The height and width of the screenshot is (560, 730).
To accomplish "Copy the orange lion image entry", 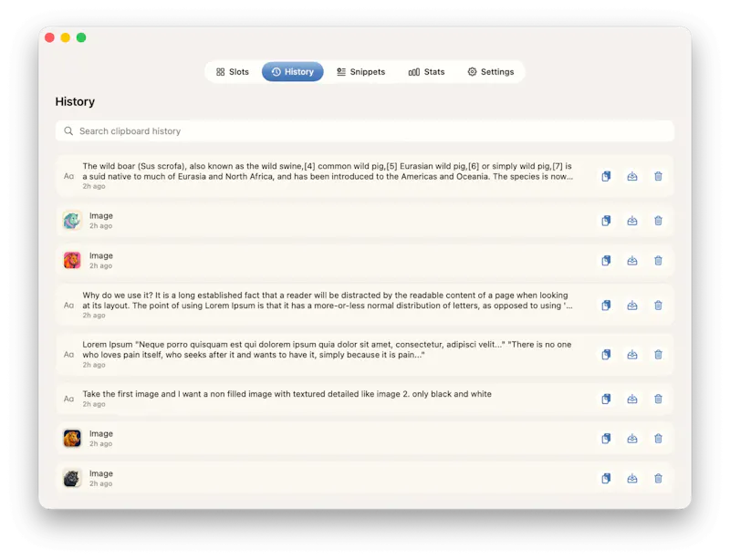I will pyautogui.click(x=606, y=439).
